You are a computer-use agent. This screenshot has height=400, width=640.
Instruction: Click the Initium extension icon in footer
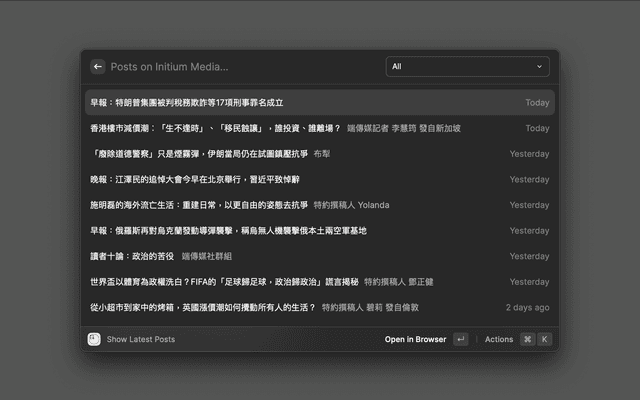coord(94,339)
